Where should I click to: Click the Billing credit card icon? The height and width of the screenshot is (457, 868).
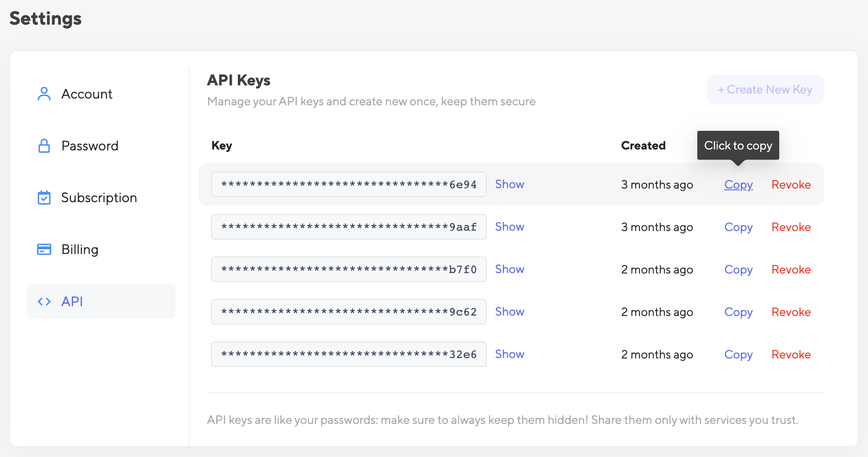[x=44, y=249]
